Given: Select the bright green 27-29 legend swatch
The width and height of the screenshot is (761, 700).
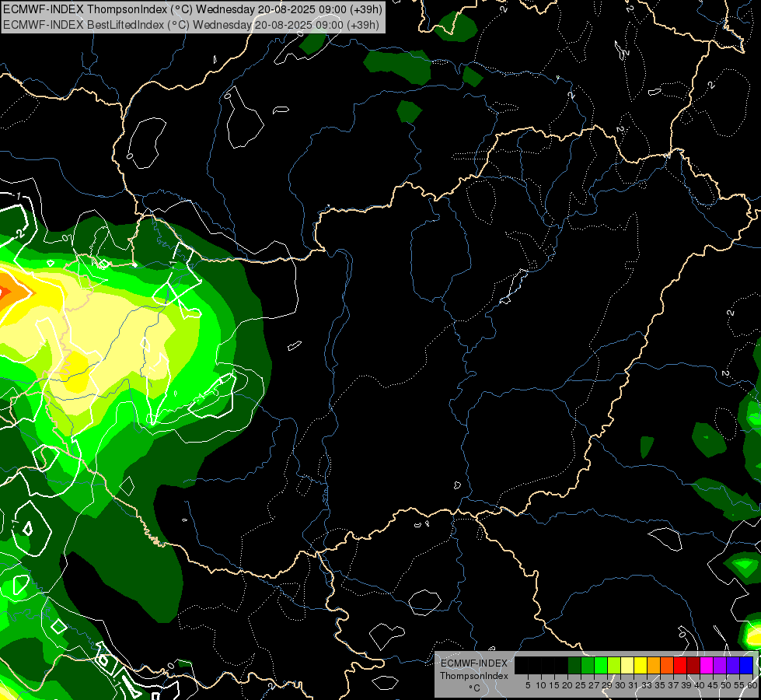Looking at the screenshot, I should pos(601,665).
